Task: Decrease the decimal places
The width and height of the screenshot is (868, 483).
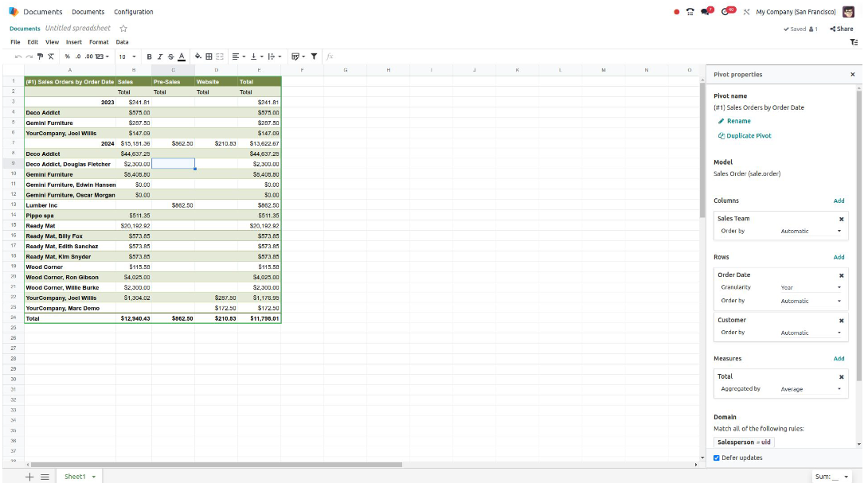Action: pyautogui.click(x=78, y=56)
